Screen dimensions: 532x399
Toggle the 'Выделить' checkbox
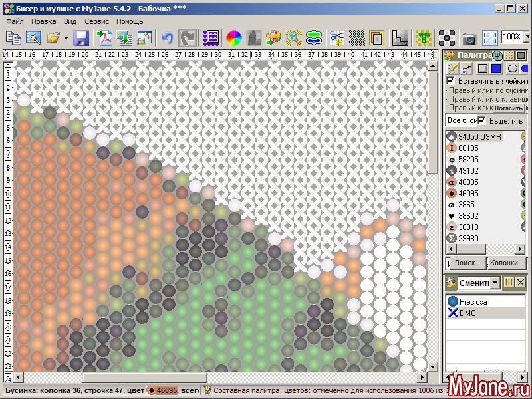[482, 120]
